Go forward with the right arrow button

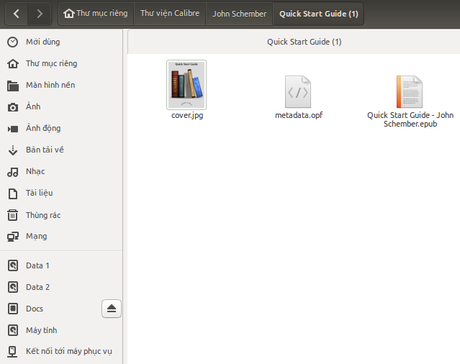click(39, 14)
